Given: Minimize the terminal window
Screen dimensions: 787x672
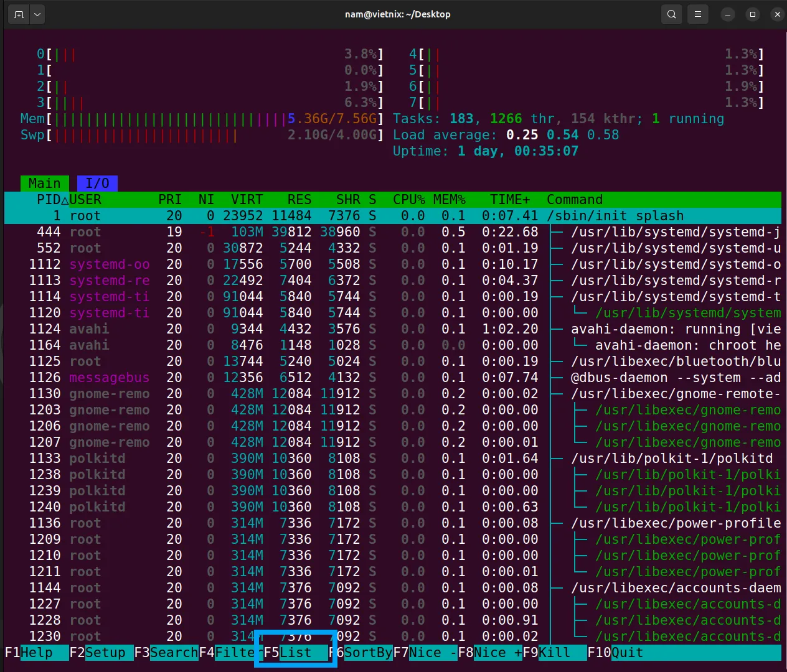Looking at the screenshot, I should (728, 14).
